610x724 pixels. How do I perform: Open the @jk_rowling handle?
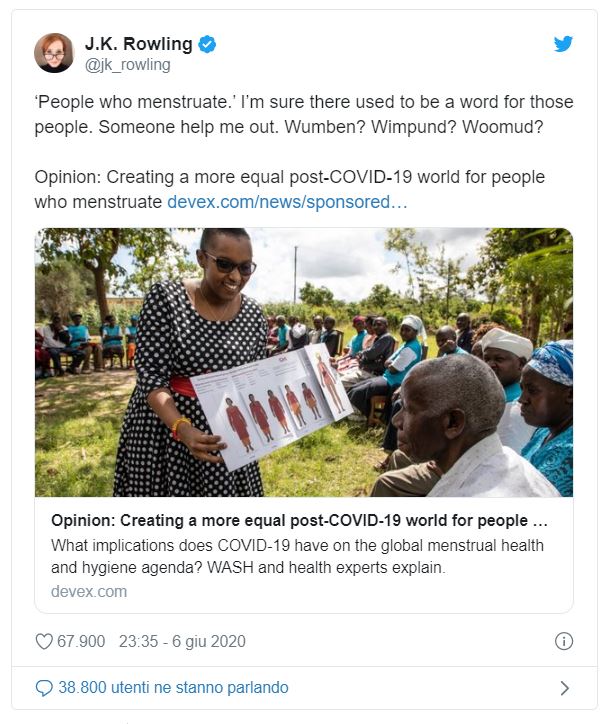[x=127, y=65]
